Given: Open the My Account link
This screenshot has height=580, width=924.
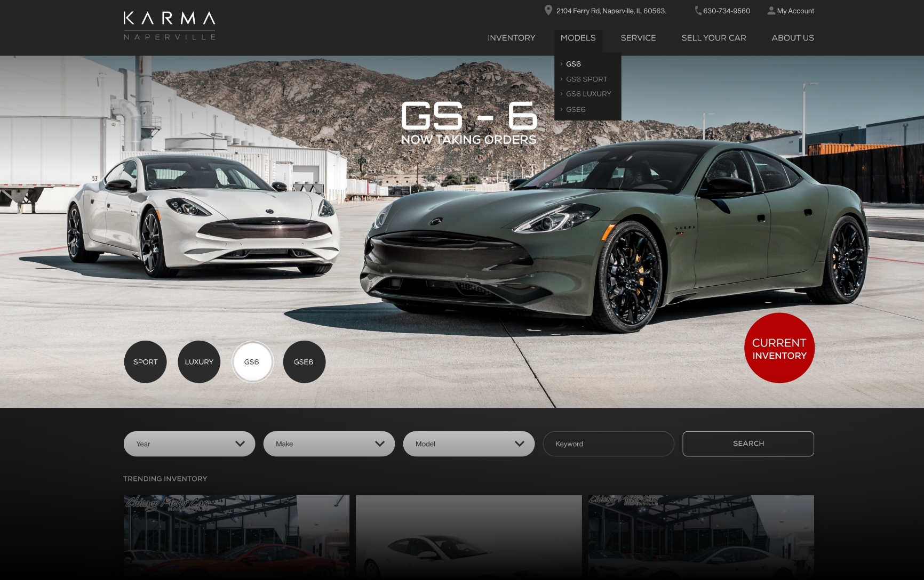Looking at the screenshot, I should click(x=795, y=11).
